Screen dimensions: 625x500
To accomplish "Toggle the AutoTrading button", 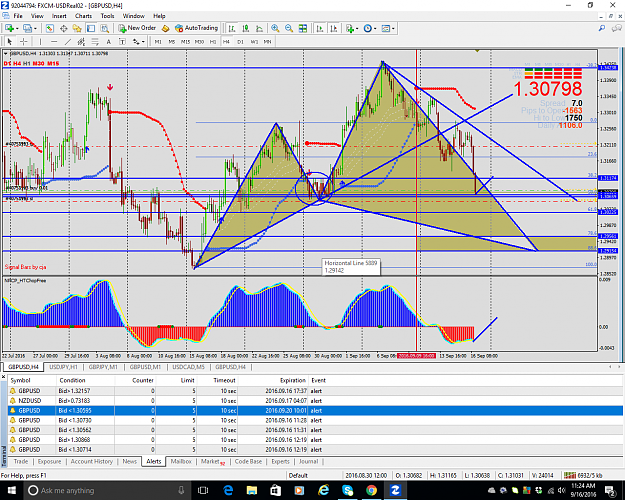I will point(197,28).
